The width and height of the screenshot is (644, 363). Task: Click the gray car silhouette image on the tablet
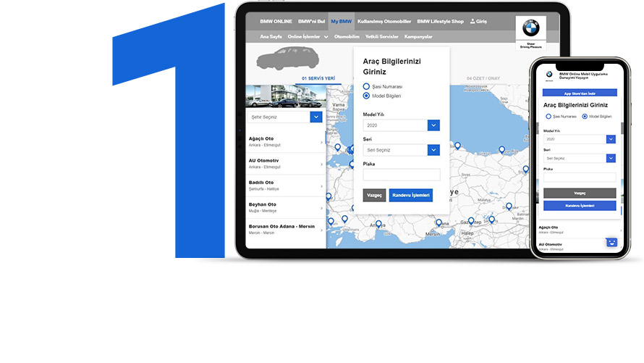click(287, 58)
